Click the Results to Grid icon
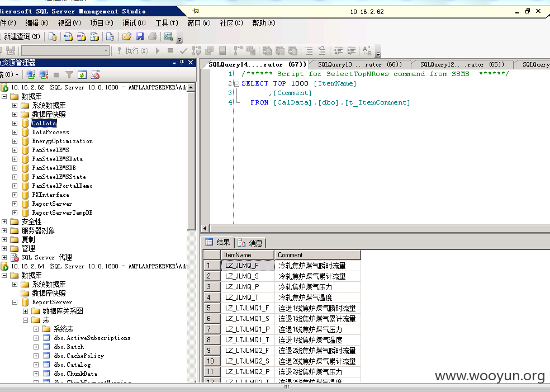 click(x=280, y=51)
